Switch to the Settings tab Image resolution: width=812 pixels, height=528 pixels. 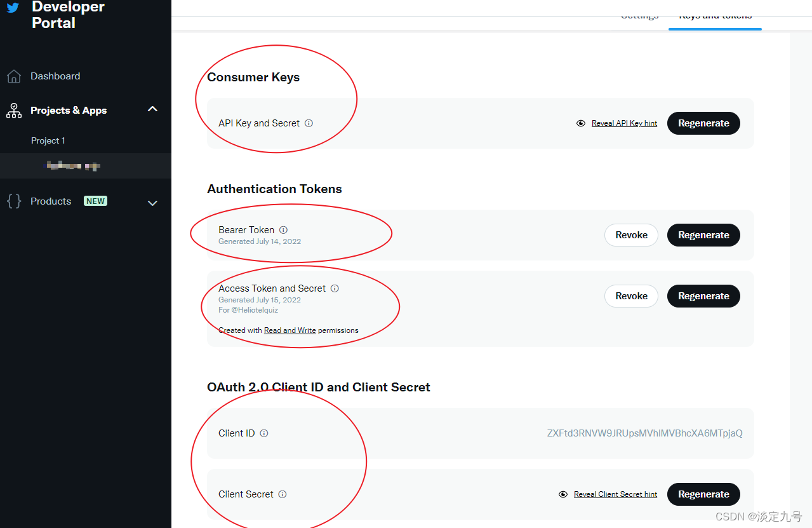point(639,16)
